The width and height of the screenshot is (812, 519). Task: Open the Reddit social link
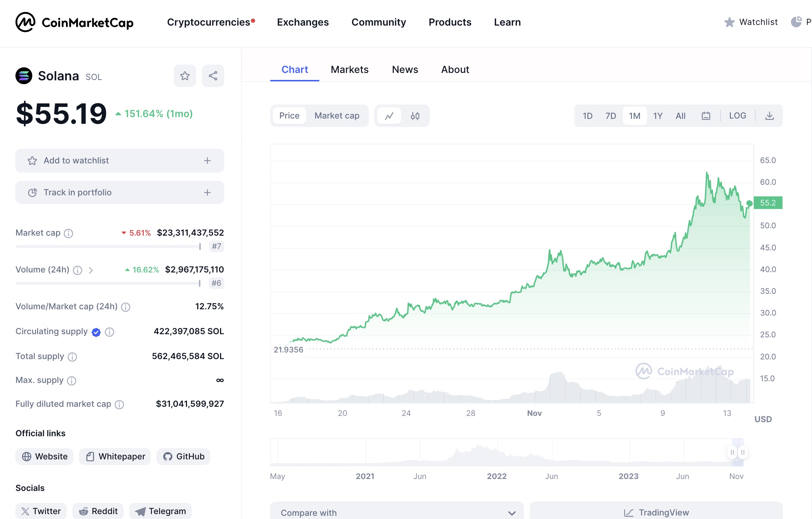click(98, 511)
